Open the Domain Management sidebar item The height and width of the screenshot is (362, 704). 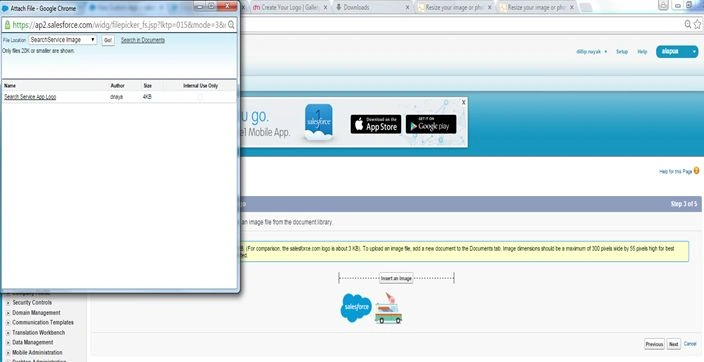click(36, 313)
